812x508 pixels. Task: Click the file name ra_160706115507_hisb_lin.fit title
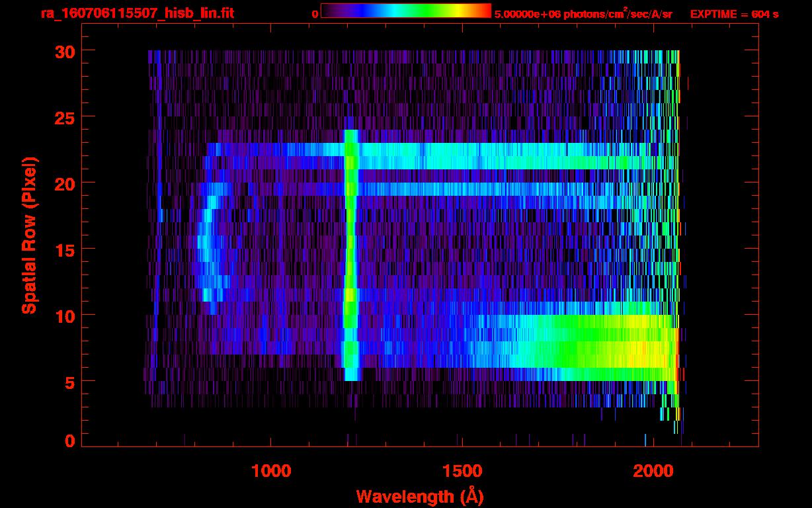point(137,13)
